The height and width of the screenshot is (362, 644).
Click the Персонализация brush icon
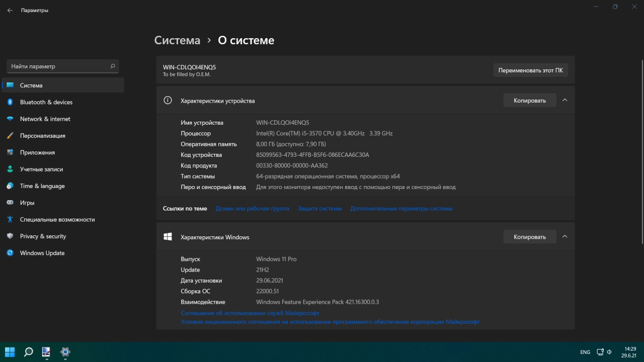click(x=10, y=136)
